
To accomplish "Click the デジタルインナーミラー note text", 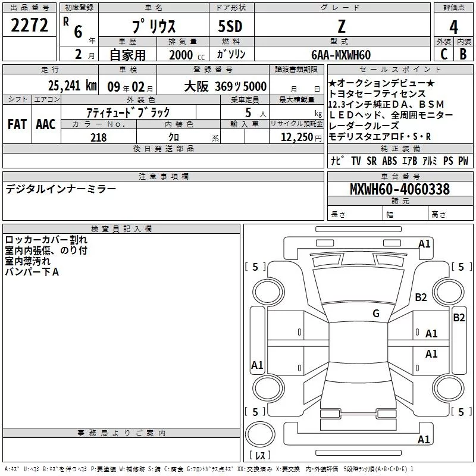I will click(x=61, y=189).
